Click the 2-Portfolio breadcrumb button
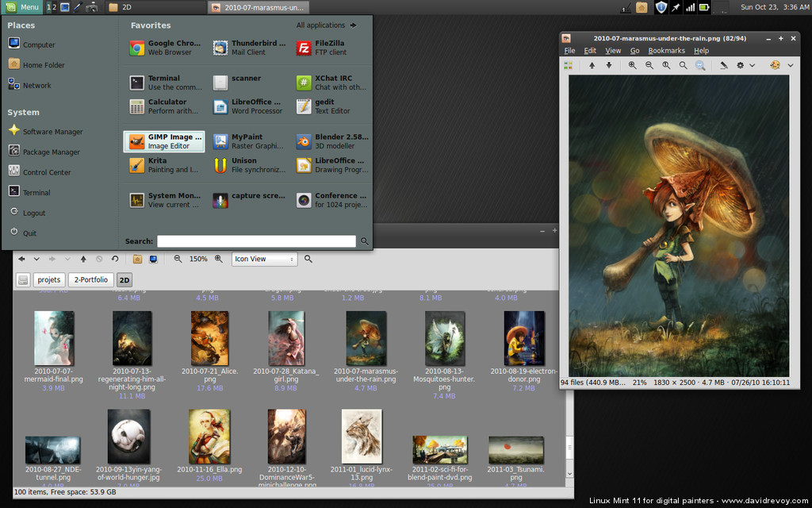812x508 pixels. [x=90, y=279]
